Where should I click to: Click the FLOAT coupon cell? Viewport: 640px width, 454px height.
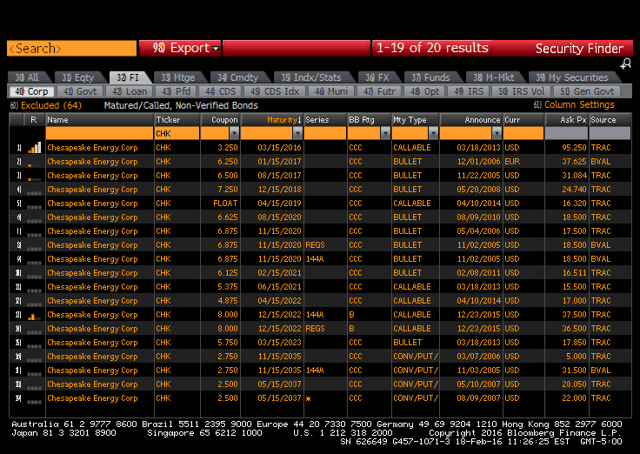coord(225,203)
